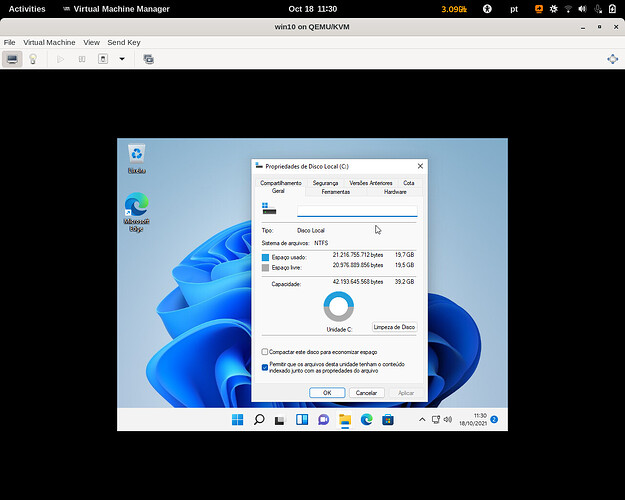The width and height of the screenshot is (625, 500).
Task: Open the accessibility menu icon
Action: pyautogui.click(x=487, y=9)
